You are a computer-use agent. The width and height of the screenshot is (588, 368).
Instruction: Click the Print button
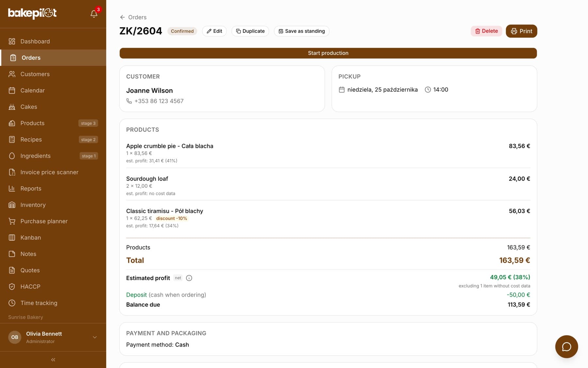pos(521,31)
